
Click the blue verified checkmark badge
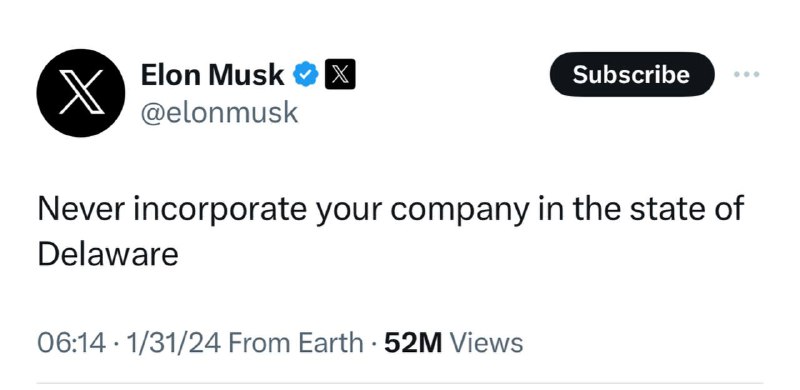pos(306,75)
